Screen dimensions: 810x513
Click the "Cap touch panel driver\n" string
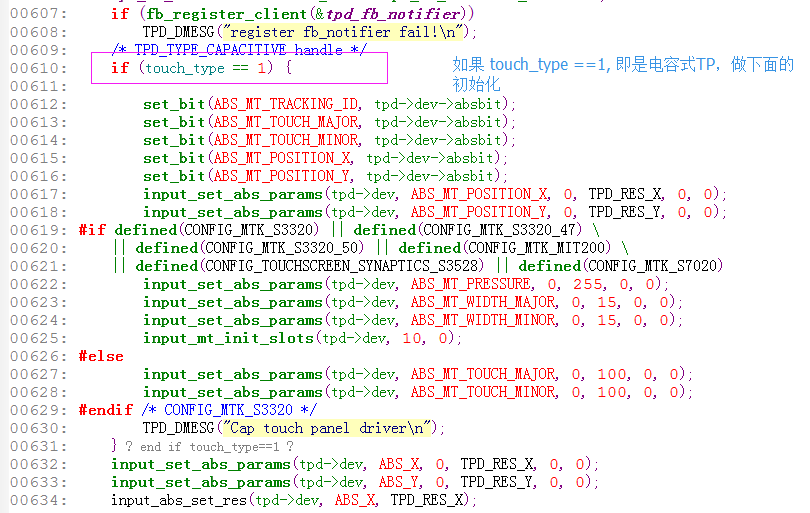(x=325, y=428)
